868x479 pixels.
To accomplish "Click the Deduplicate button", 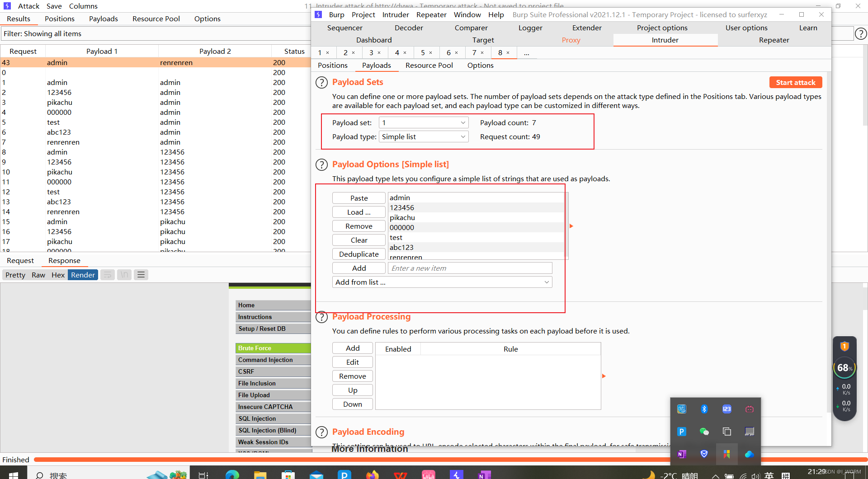I will coord(359,254).
